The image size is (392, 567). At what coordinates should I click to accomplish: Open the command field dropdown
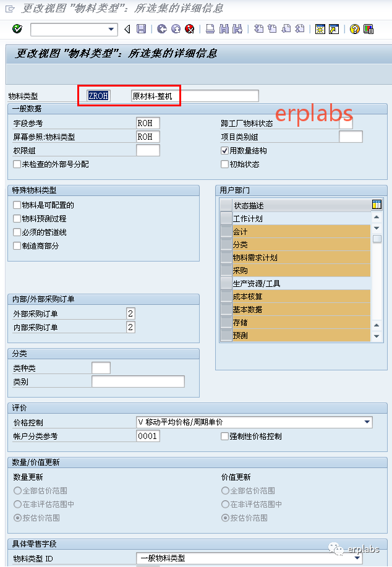click(x=111, y=29)
